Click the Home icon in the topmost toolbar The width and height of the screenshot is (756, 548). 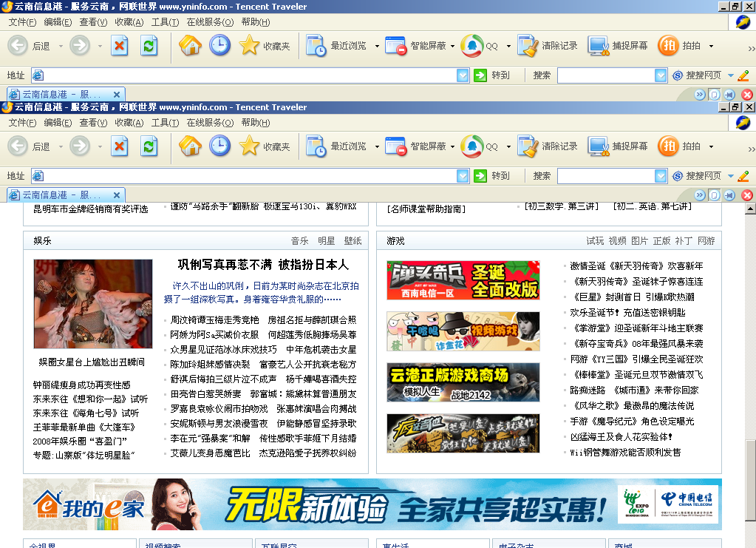click(x=190, y=46)
